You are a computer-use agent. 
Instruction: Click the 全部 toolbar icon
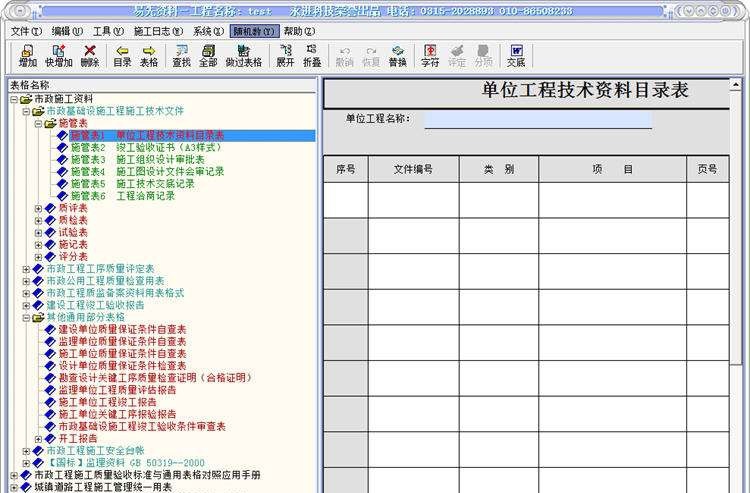[208, 55]
